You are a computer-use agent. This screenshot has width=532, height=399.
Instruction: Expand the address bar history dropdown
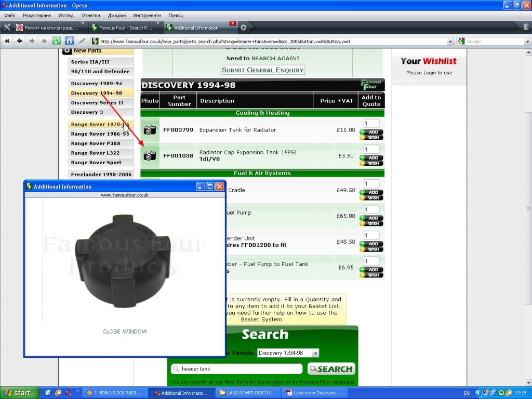(x=450, y=42)
